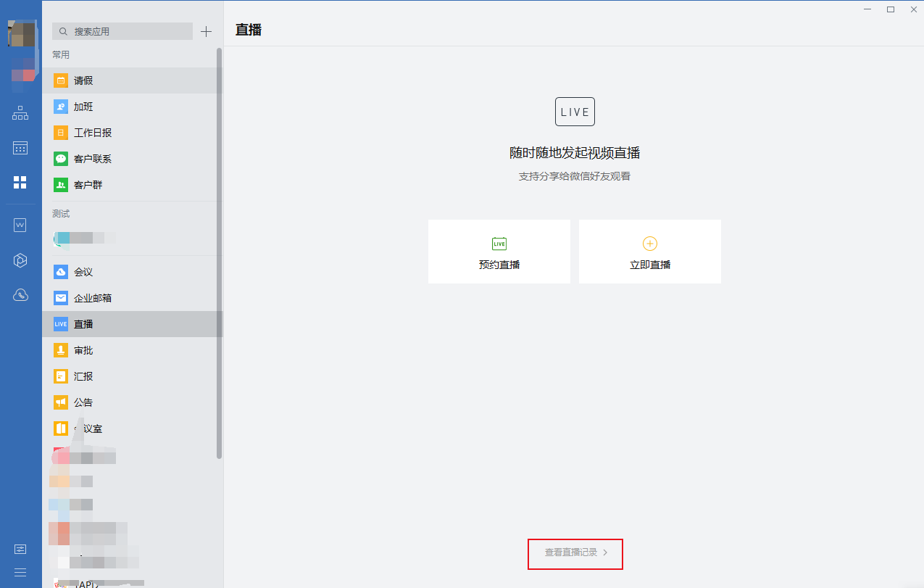The width and height of the screenshot is (924, 588).
Task: Click the hexagon drive icon in left sidebar
Action: pos(20,260)
